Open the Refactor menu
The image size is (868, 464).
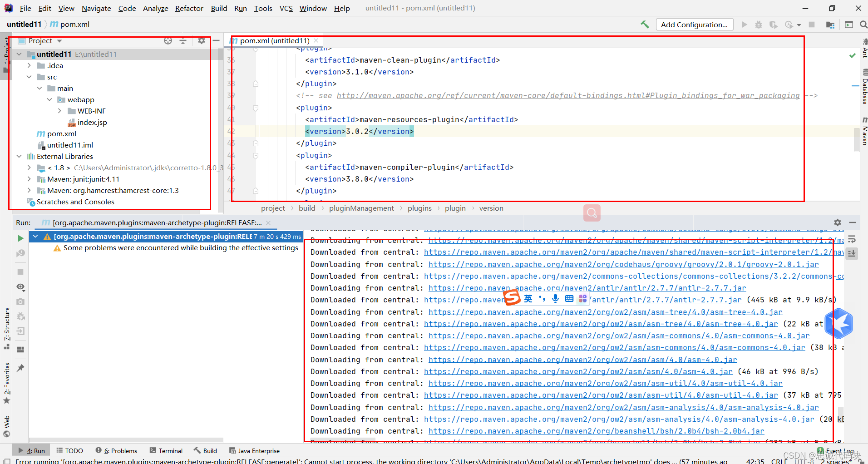coord(189,8)
